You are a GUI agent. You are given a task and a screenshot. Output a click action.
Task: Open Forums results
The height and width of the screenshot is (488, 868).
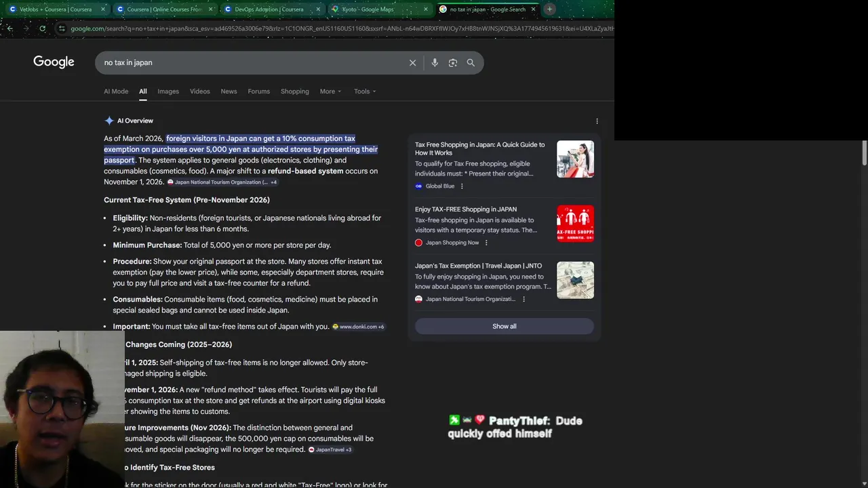[258, 91]
